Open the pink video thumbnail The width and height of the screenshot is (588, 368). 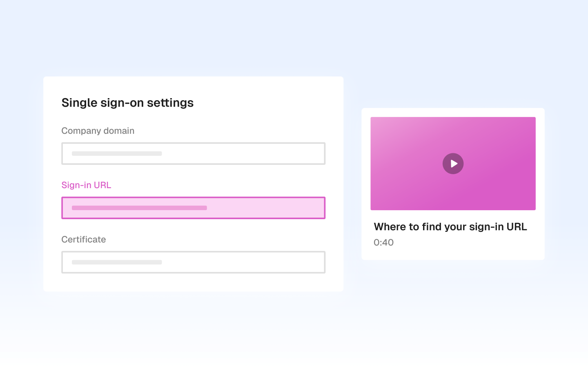453,164
